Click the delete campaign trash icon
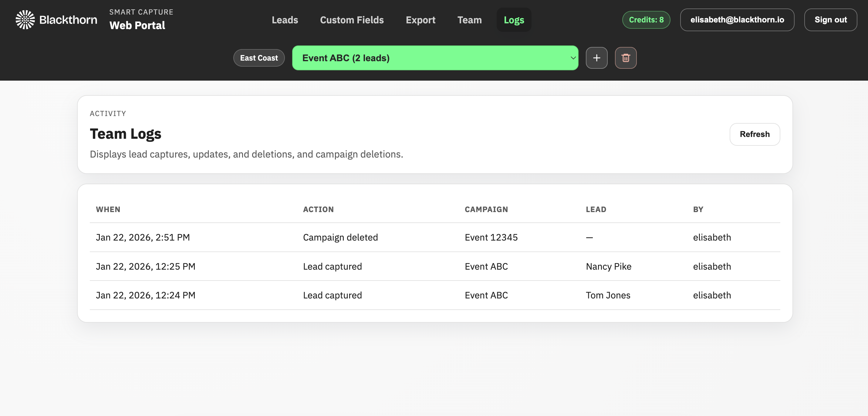 pyautogui.click(x=625, y=58)
